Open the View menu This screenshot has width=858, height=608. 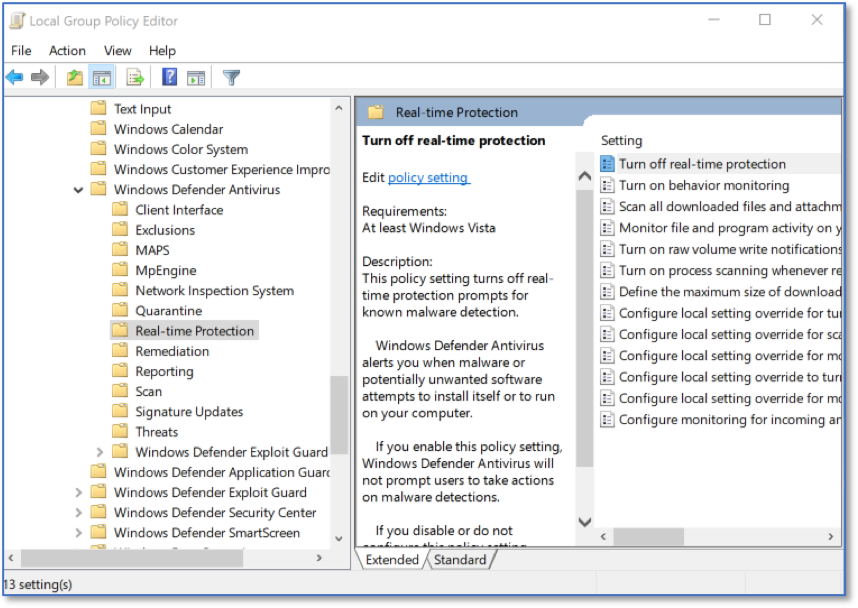[118, 51]
